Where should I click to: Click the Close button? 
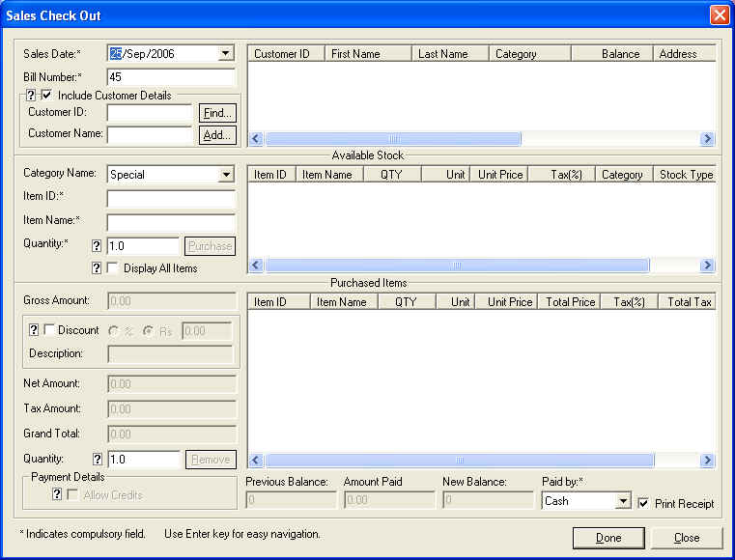(x=687, y=538)
